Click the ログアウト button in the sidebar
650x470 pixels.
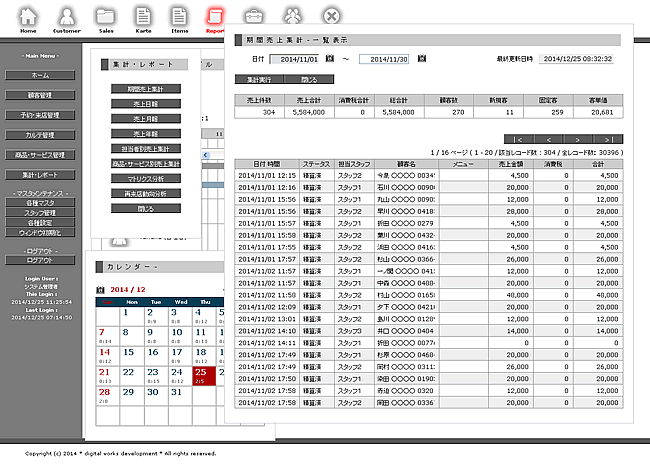(x=40, y=260)
